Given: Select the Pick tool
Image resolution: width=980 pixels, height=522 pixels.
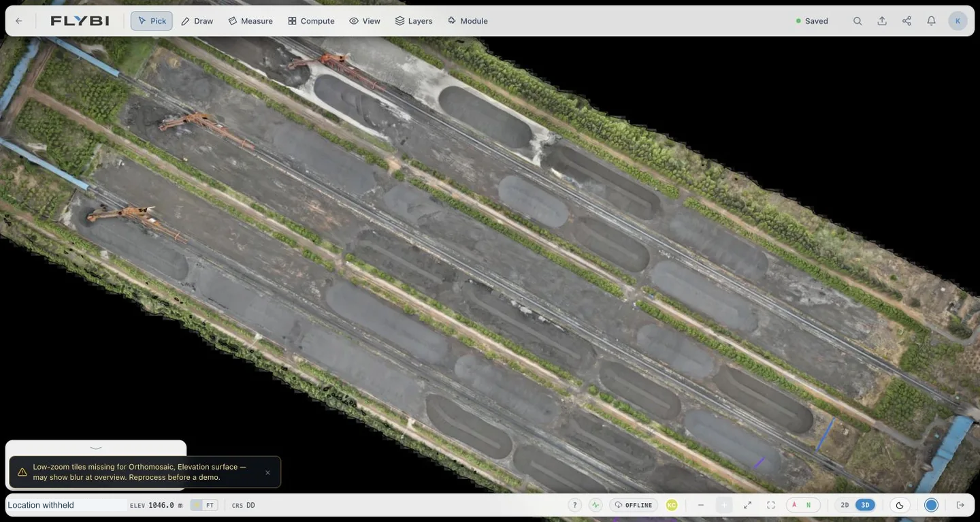Looking at the screenshot, I should [x=152, y=21].
